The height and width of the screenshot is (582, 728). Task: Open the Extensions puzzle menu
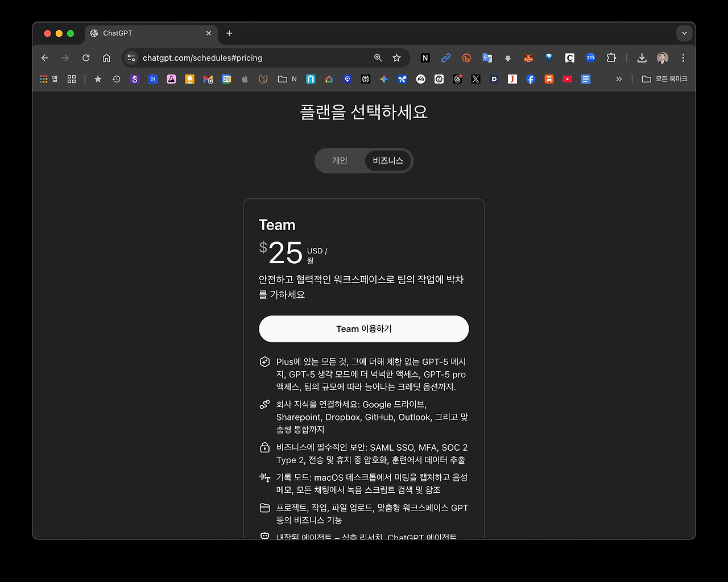click(611, 58)
